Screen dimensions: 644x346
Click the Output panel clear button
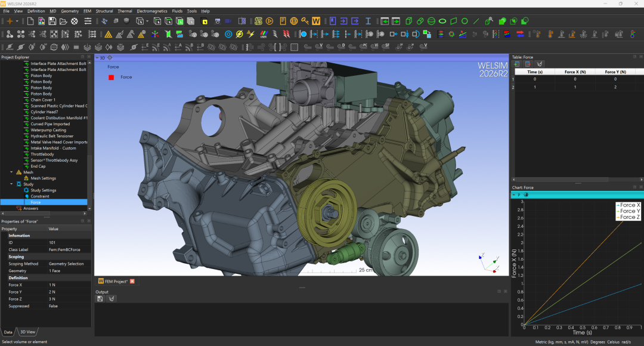[112, 299]
